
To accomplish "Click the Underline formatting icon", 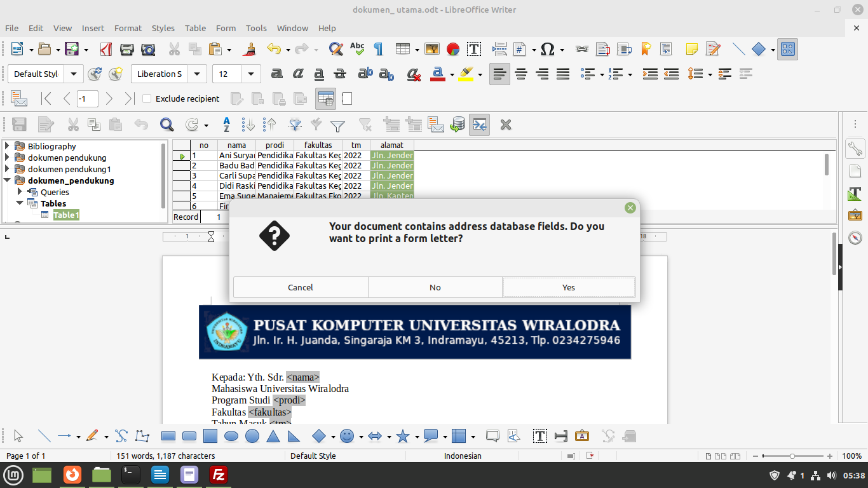I will coord(319,74).
